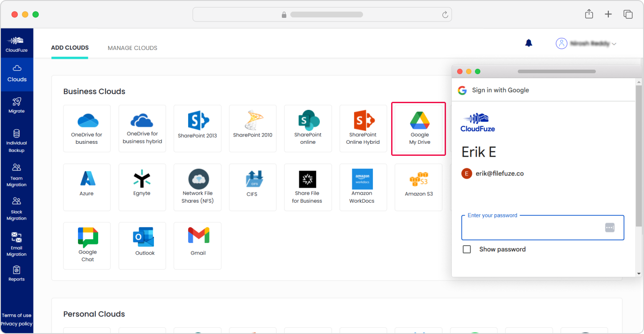Viewport: 644px width, 334px height.
Task: Open the Migrate section
Action: [17, 105]
